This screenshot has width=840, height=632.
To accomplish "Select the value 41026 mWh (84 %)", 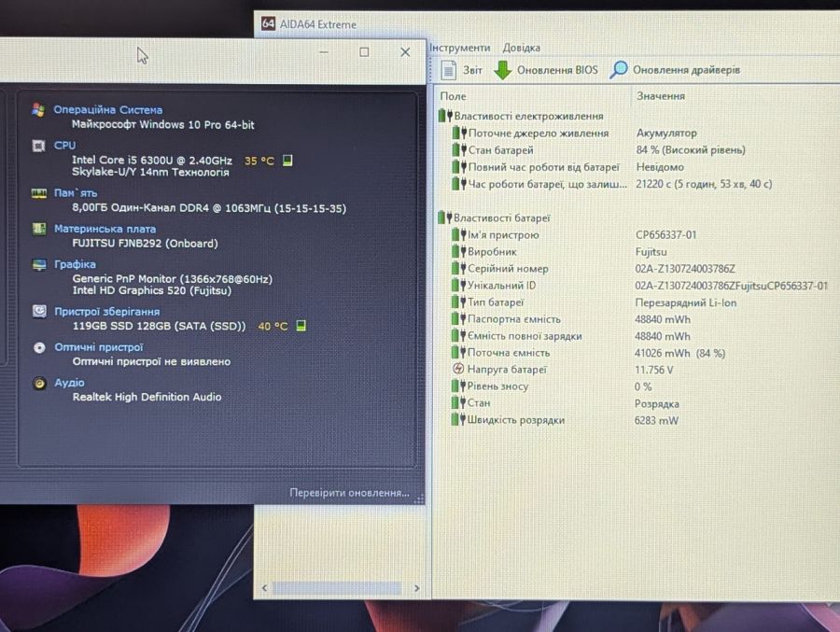I will [679, 353].
